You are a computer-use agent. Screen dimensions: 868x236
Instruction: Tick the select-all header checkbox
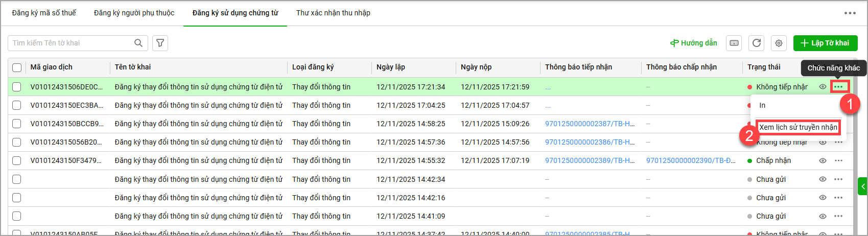(17, 67)
